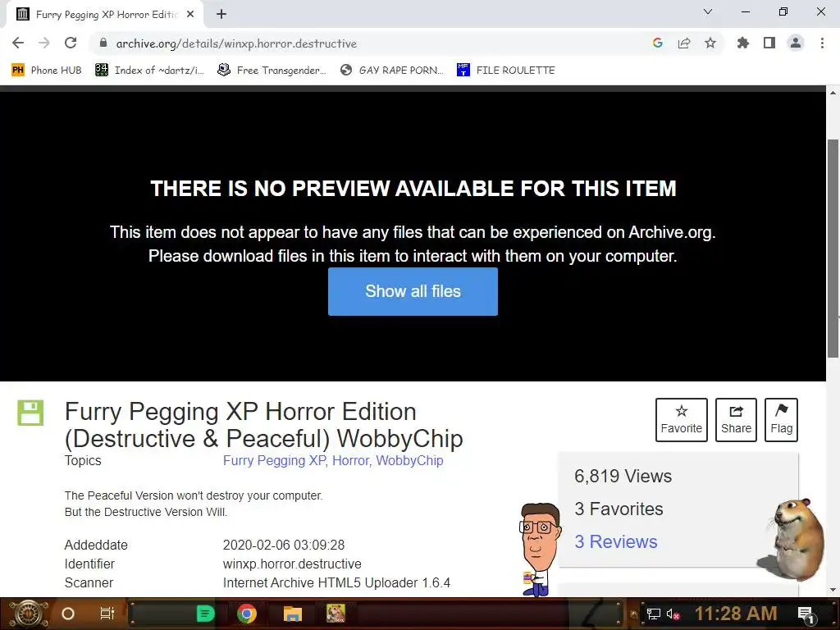This screenshot has width=840, height=630.
Task: Open a new browser tab
Action: (221, 15)
